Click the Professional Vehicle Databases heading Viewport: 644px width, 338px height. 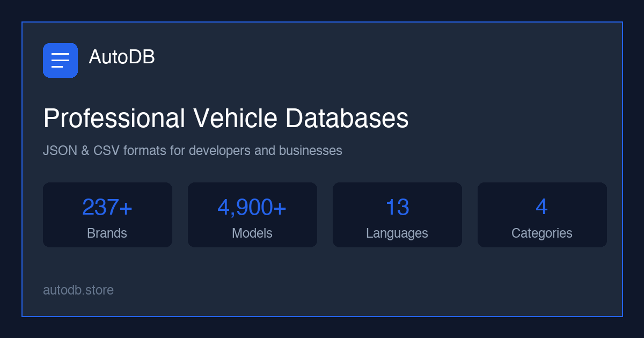pos(225,119)
